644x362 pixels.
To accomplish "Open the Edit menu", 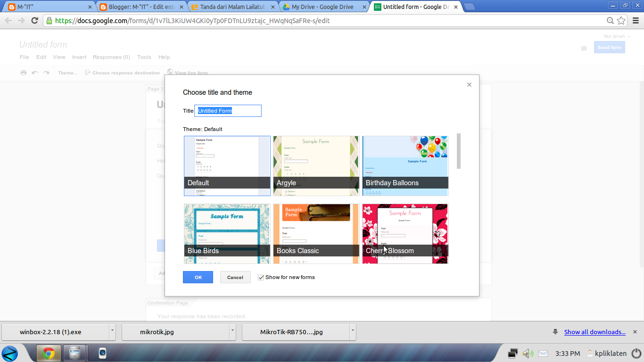I will (x=41, y=57).
